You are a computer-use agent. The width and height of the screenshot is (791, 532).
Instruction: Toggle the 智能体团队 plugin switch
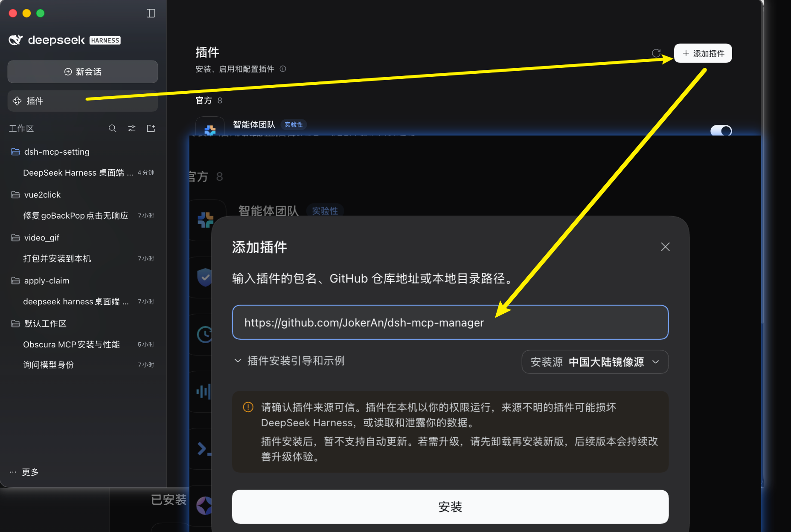coord(721,130)
